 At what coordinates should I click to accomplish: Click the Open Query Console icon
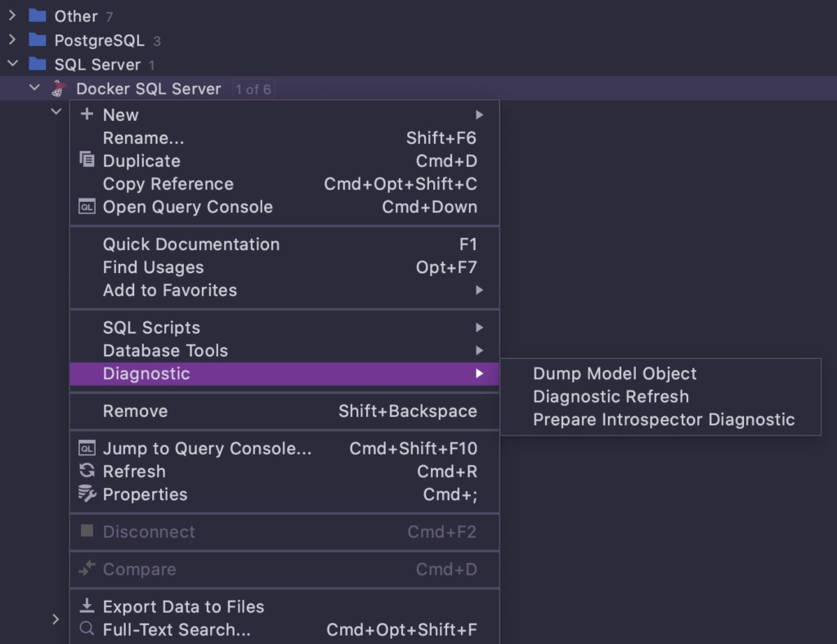pyautogui.click(x=87, y=207)
